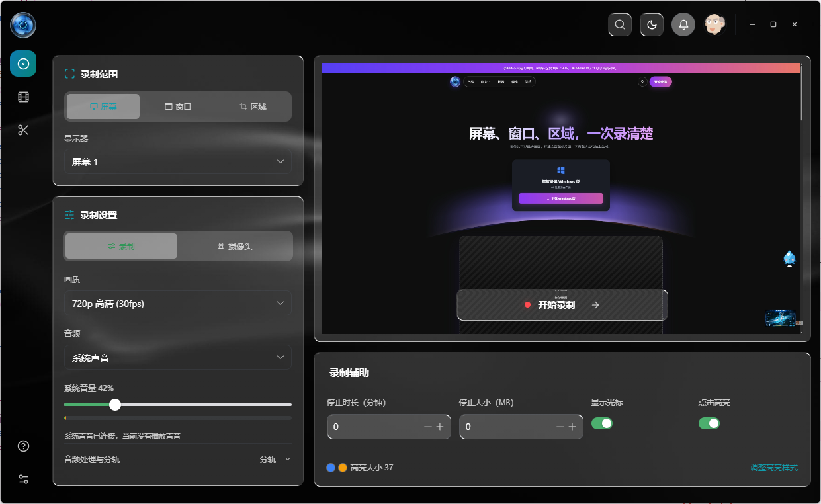Screen dimensions: 821x504
Task: Toggle the 点击高亮 switch
Action: coord(709,423)
